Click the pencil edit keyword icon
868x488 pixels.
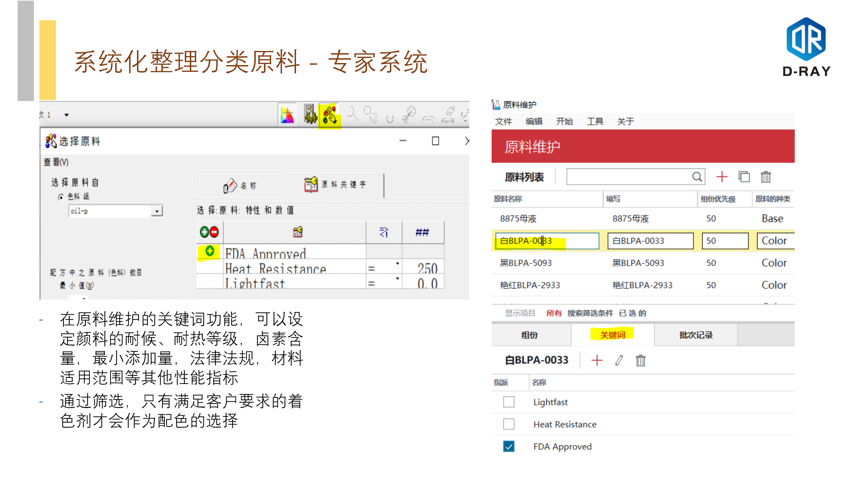pyautogui.click(x=619, y=360)
